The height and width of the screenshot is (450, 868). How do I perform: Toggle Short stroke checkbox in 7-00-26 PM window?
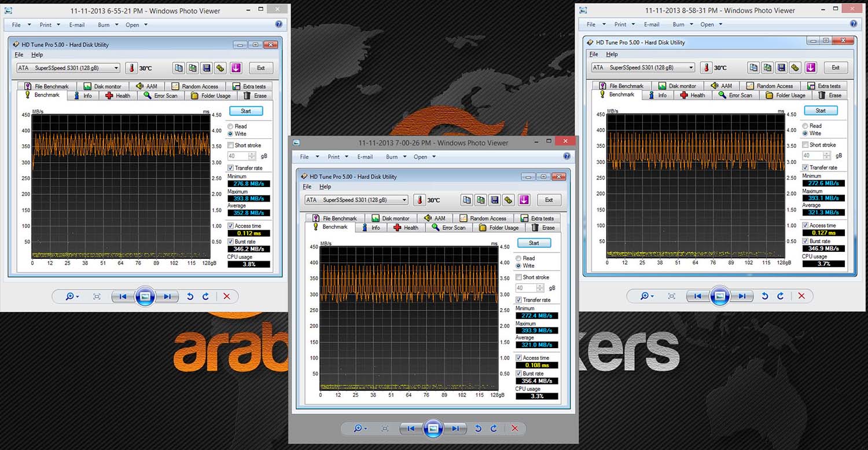(519, 277)
